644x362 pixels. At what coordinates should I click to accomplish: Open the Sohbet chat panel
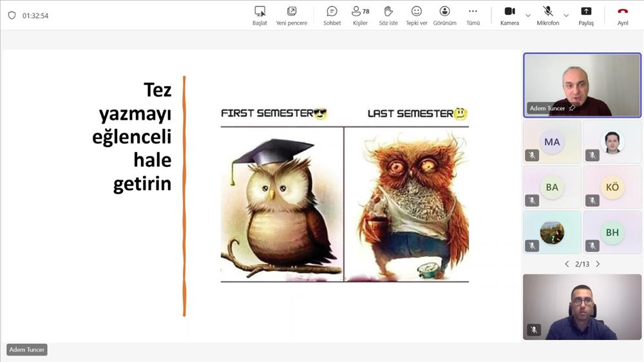[332, 15]
